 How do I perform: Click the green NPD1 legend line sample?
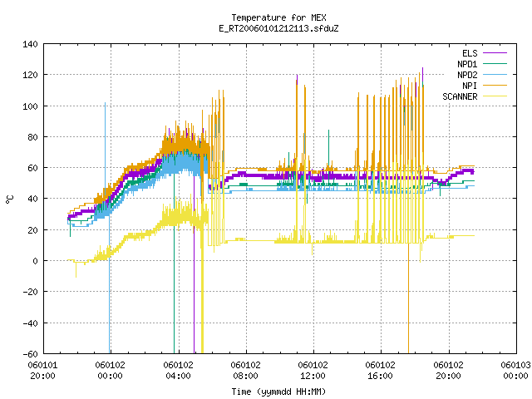click(495, 63)
